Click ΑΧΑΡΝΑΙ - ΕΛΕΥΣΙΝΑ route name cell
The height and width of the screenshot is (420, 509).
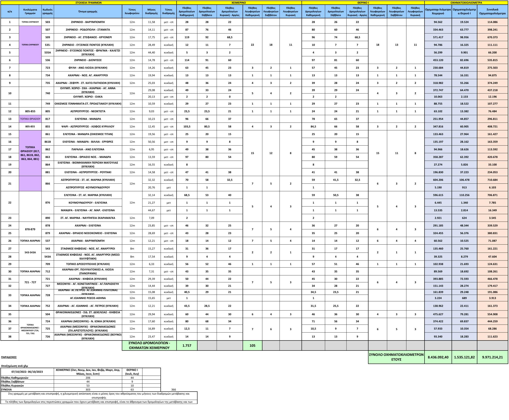click(88, 226)
